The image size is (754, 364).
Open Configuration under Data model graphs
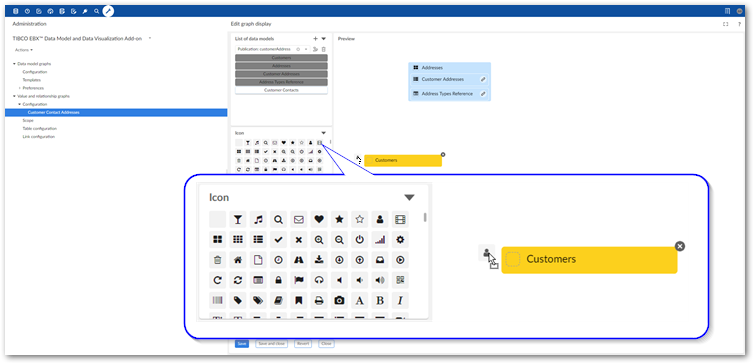35,72
